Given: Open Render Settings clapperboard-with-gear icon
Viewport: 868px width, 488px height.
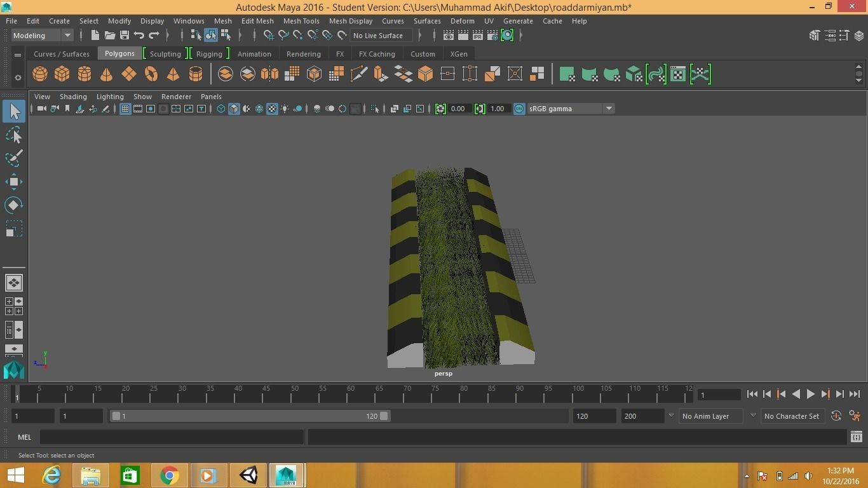Looking at the screenshot, I should pyautogui.click(x=492, y=36).
